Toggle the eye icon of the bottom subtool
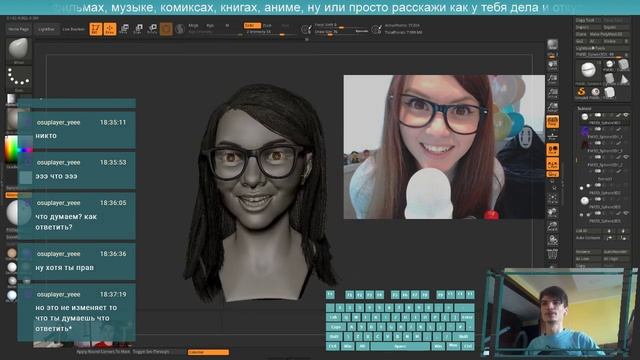Image resolution: width=640 pixels, height=360 pixels. tap(626, 213)
